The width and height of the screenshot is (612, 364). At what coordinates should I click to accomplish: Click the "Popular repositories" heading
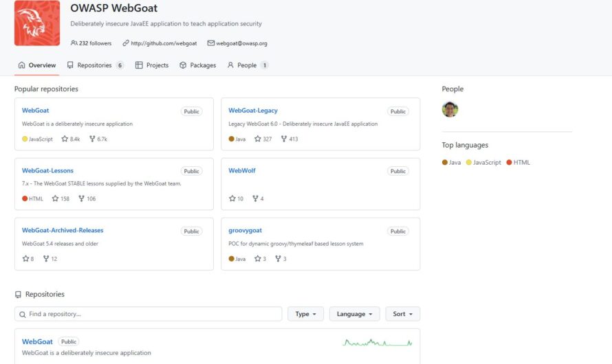[x=46, y=89]
